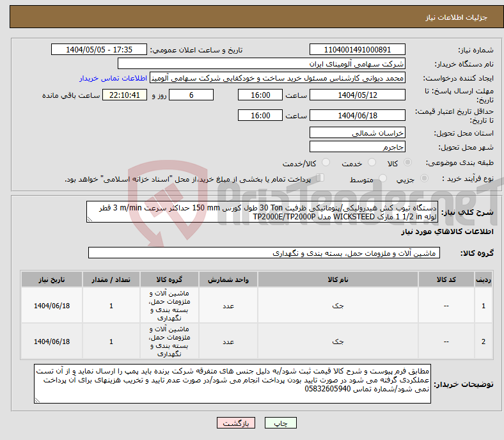
Task: Click item name جک in row 1
Action: click(338, 306)
